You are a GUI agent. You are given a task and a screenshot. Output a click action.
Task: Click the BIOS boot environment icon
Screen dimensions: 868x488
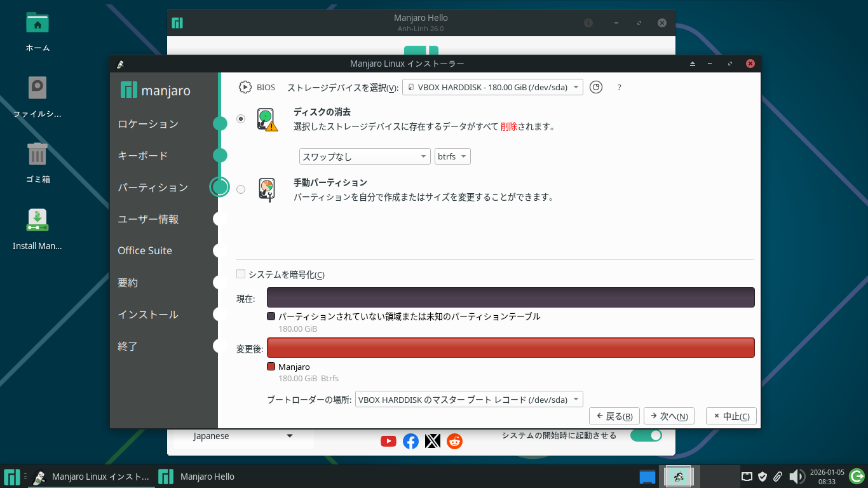point(245,87)
